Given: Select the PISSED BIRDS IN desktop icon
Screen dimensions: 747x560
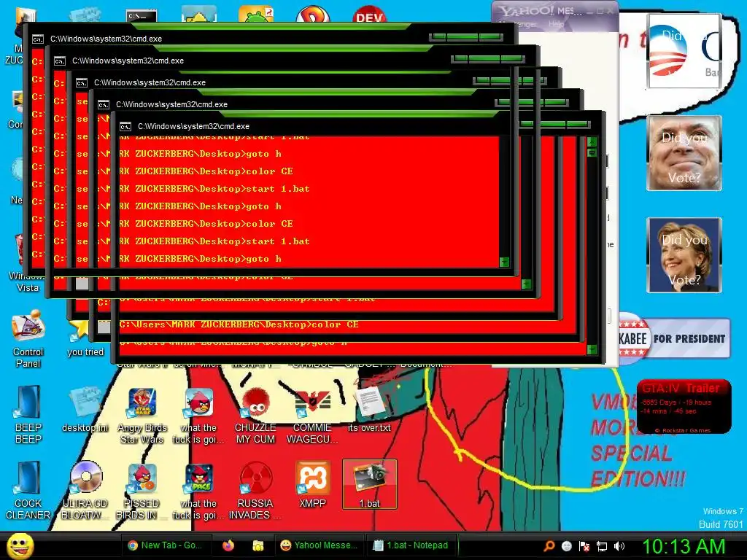Looking at the screenshot, I should (x=141, y=489).
